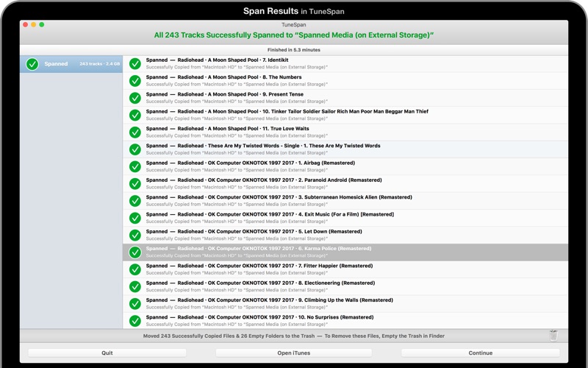
Task: Select the Spanned category in sidebar
Action: 71,64
